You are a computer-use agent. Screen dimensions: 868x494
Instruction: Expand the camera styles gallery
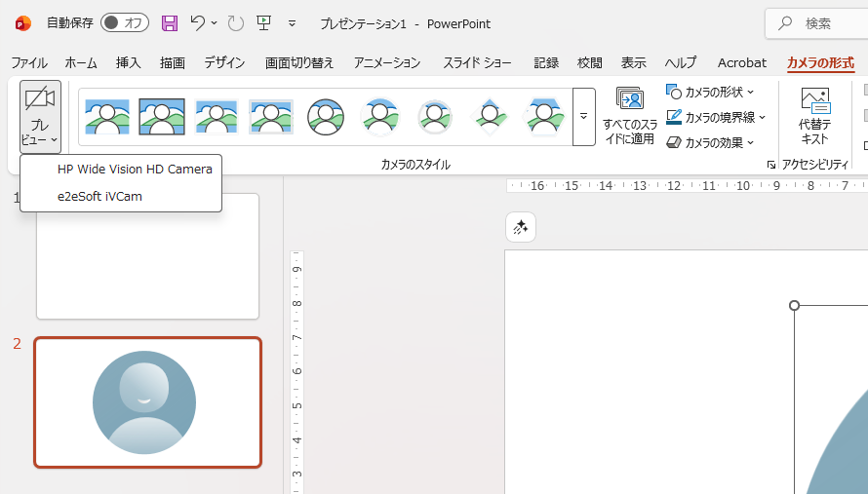point(583,117)
